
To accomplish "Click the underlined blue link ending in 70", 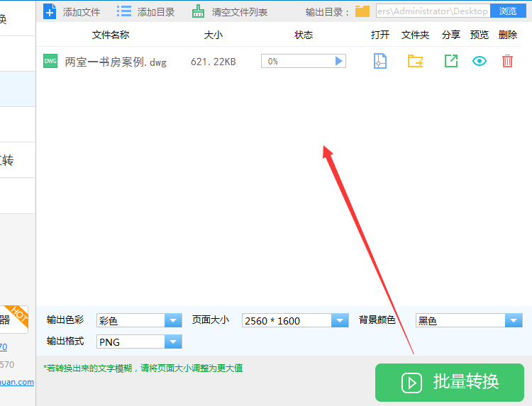I will pos(4,346).
